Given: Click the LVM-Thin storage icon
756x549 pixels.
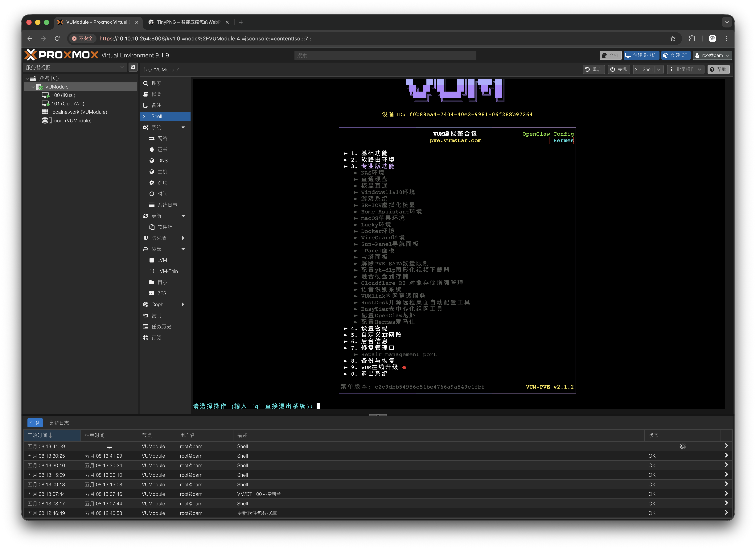Looking at the screenshot, I should coord(152,271).
